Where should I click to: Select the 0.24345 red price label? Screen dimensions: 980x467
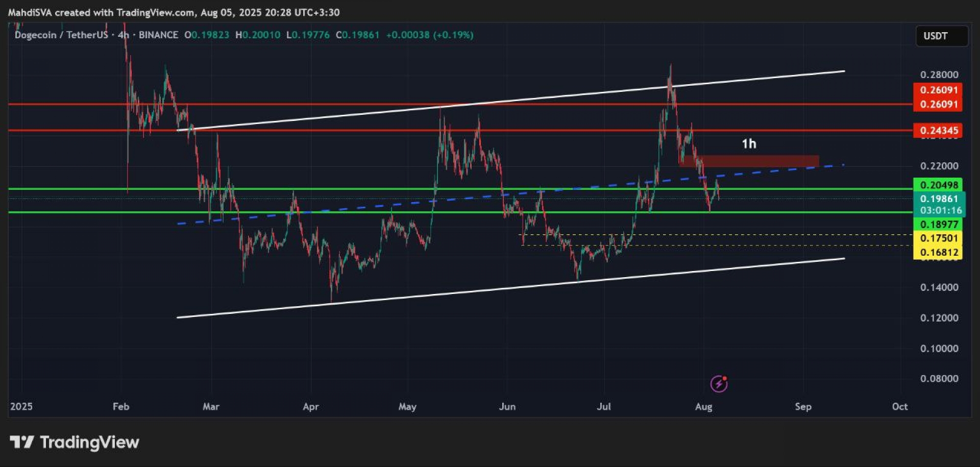[x=938, y=131]
